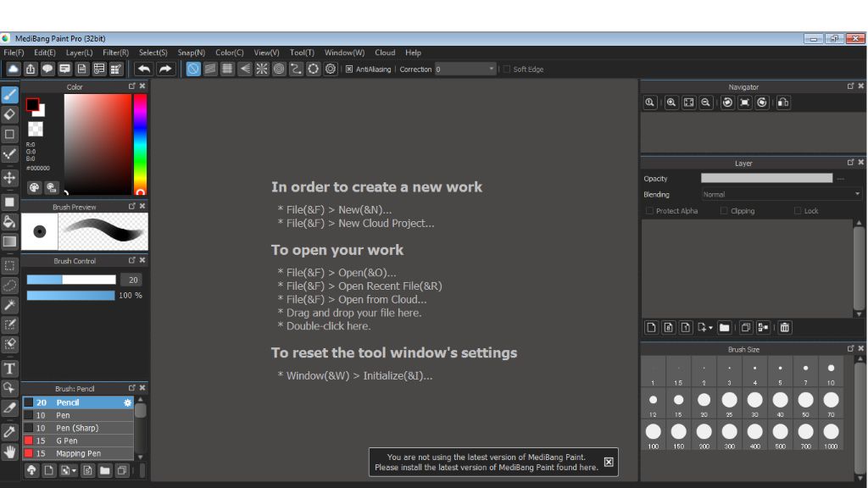Click the brush size slider
This screenshot has width=868, height=488.
coord(71,280)
